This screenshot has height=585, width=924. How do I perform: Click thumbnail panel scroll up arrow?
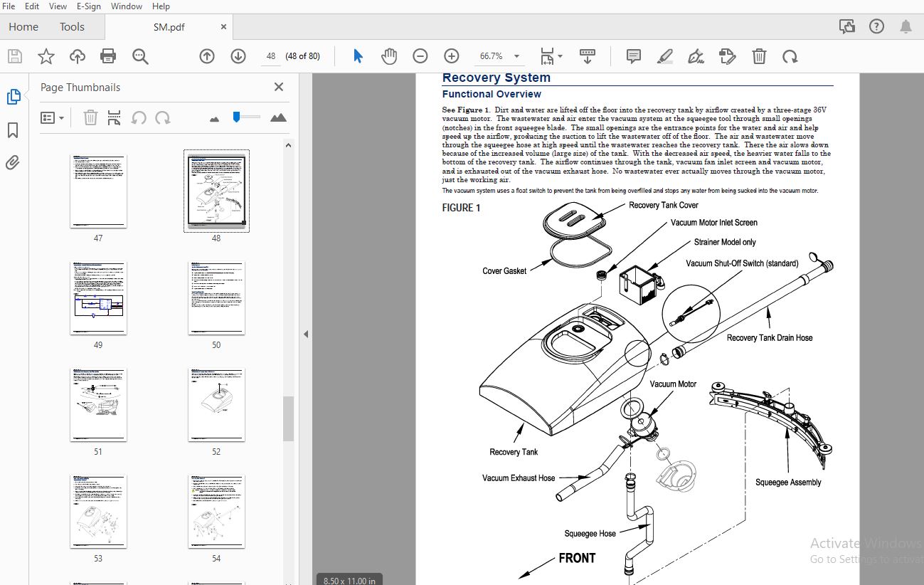288,145
